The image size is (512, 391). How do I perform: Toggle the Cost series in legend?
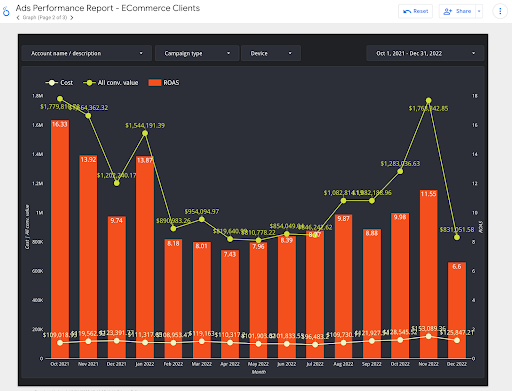click(x=59, y=83)
